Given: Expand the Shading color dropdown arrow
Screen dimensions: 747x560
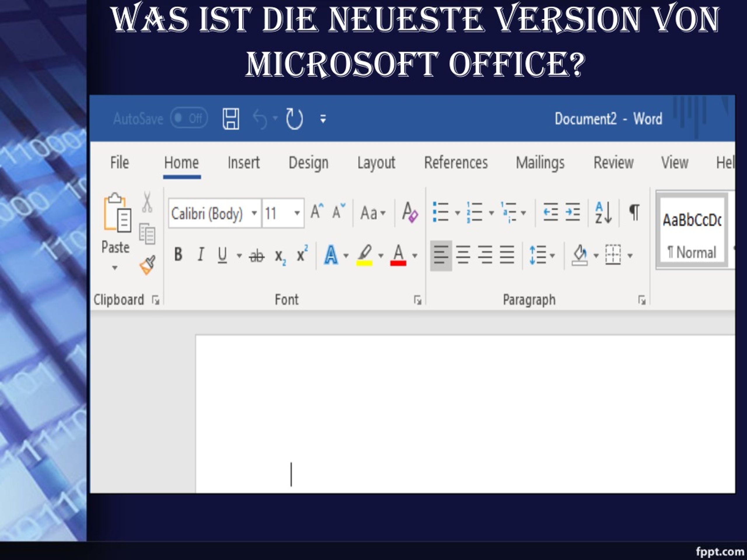Looking at the screenshot, I should tap(596, 256).
